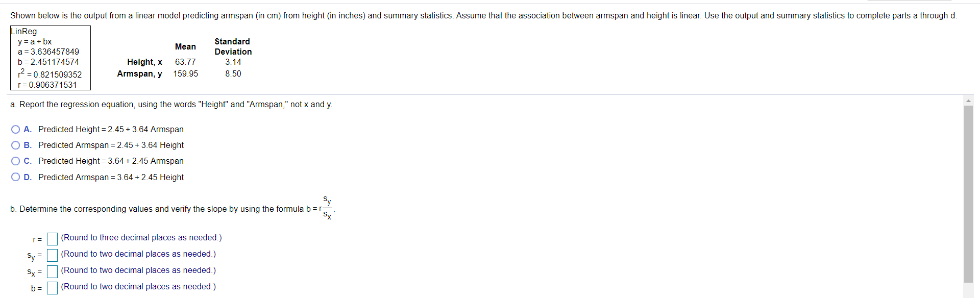Click the scrollbar up arrow
The height and width of the screenshot is (298, 980).
[x=968, y=101]
